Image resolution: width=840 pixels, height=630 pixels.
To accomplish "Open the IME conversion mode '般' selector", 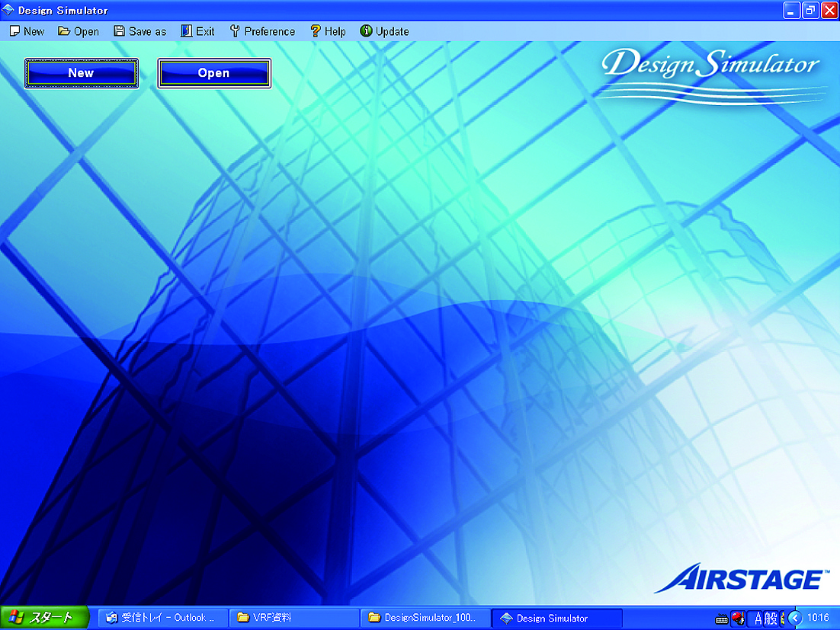I will click(771, 618).
